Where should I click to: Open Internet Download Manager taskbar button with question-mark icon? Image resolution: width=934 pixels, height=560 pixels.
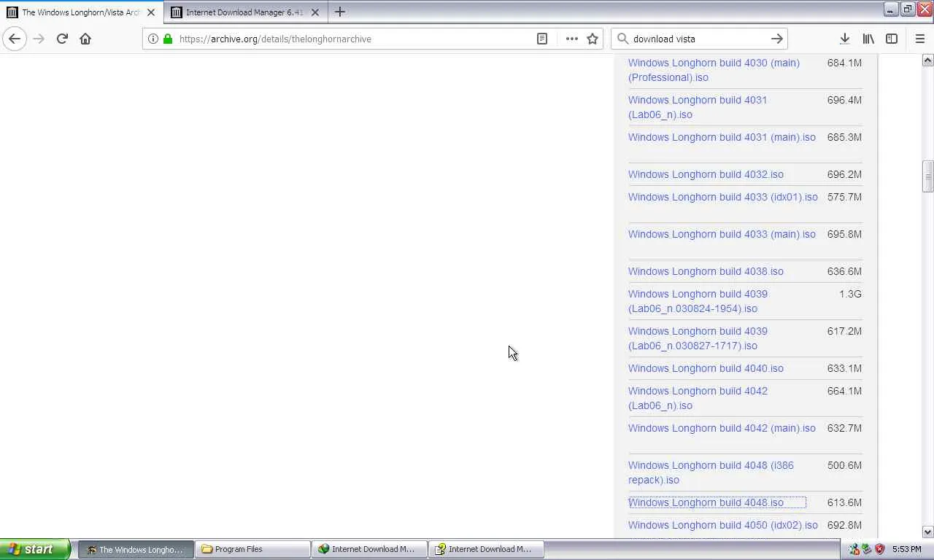pos(486,549)
